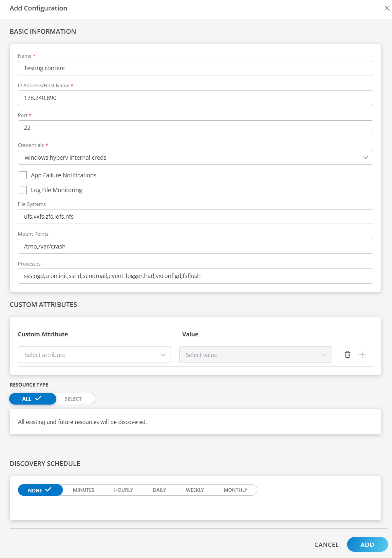Select the Weekly discovery schedule
Viewport: 392px width, 558px height.
coord(195,490)
